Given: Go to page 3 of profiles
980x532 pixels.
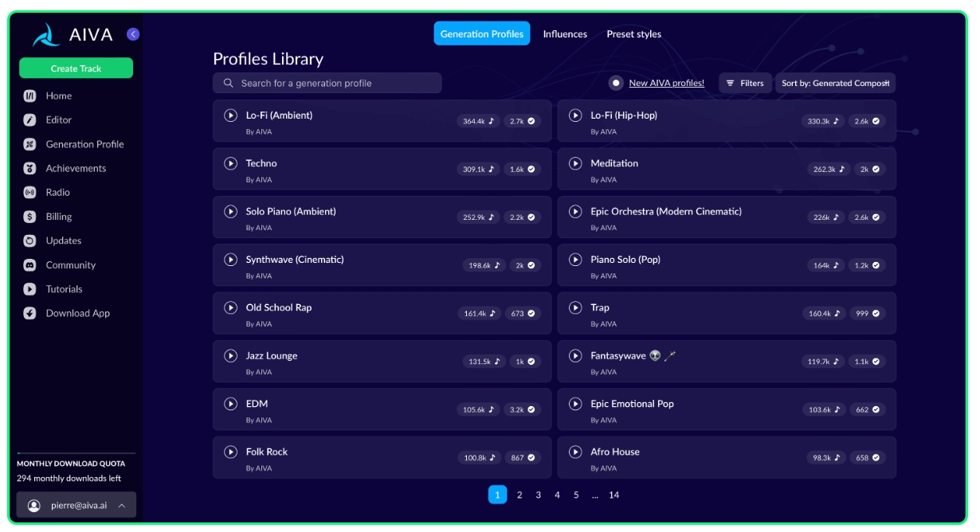Looking at the screenshot, I should click(x=539, y=495).
